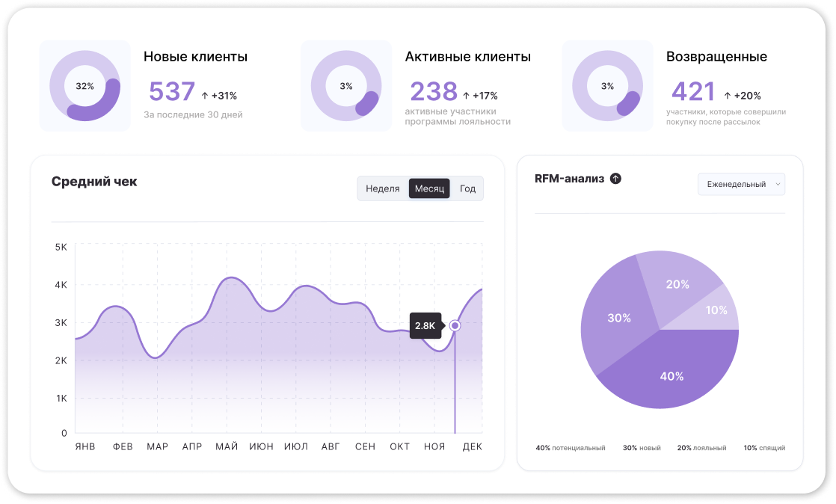
Task: Click the ДЕК month label on axis
Action: point(472,446)
